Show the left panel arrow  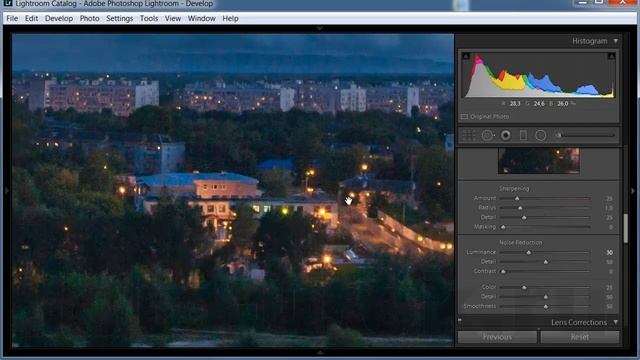7,190
